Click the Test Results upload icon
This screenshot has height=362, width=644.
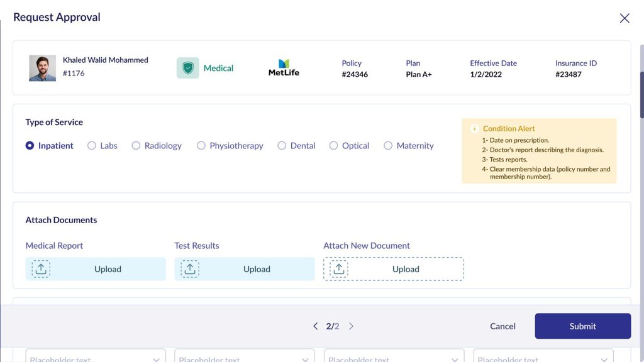[x=190, y=269]
